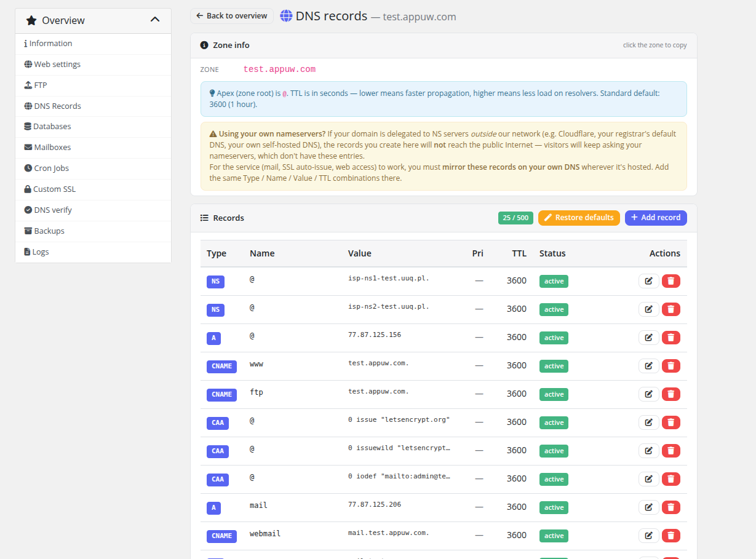Open Web settings in the sidebar

click(93, 65)
